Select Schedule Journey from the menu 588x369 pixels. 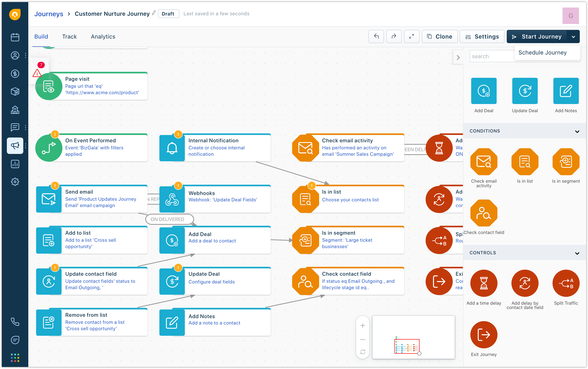[542, 52]
